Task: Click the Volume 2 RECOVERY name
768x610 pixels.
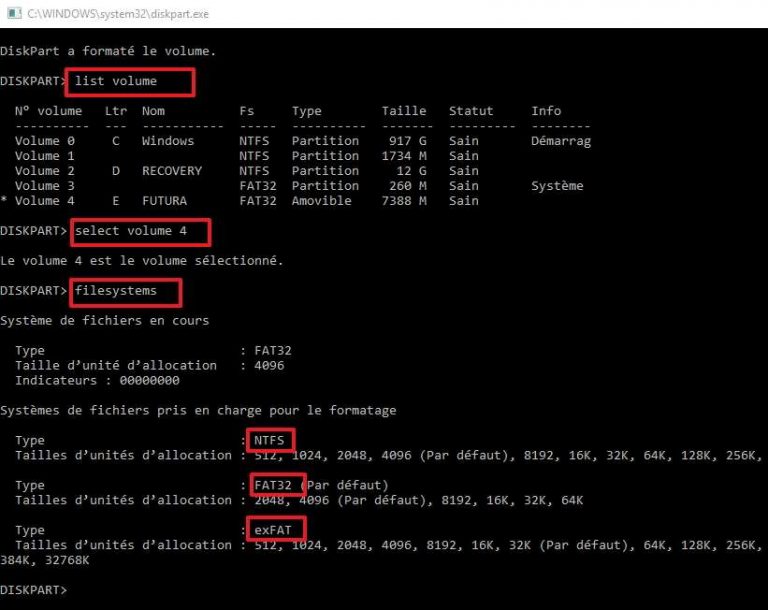Action: (171, 171)
